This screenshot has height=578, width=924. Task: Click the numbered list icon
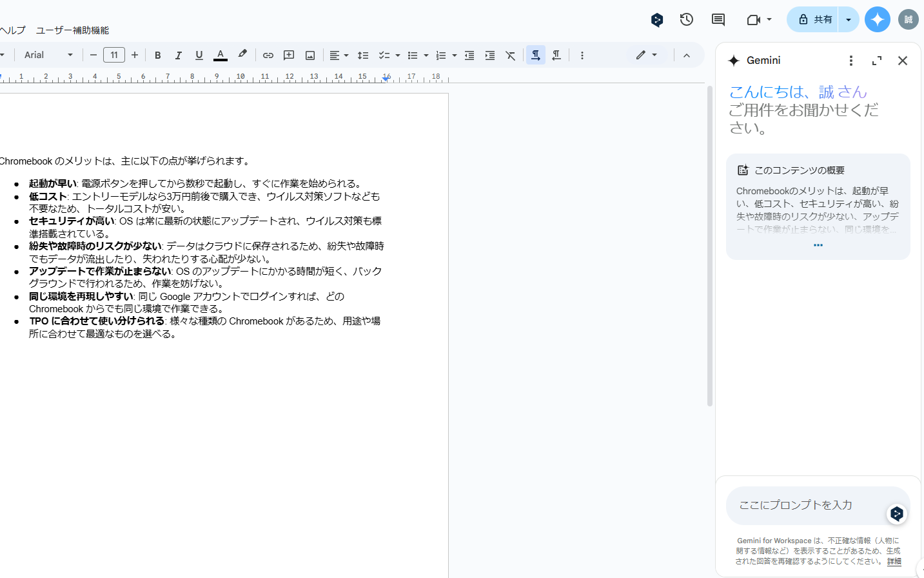pos(441,55)
